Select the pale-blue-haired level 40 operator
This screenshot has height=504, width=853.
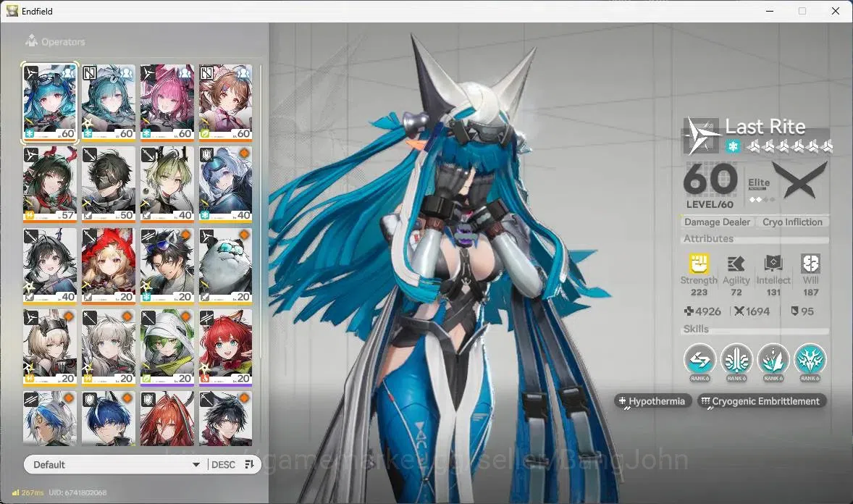coord(225,184)
